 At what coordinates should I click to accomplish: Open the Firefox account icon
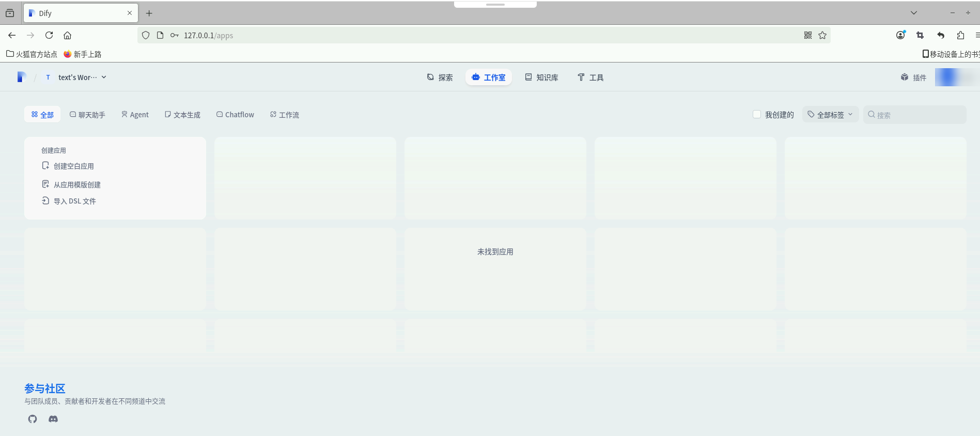pos(900,35)
